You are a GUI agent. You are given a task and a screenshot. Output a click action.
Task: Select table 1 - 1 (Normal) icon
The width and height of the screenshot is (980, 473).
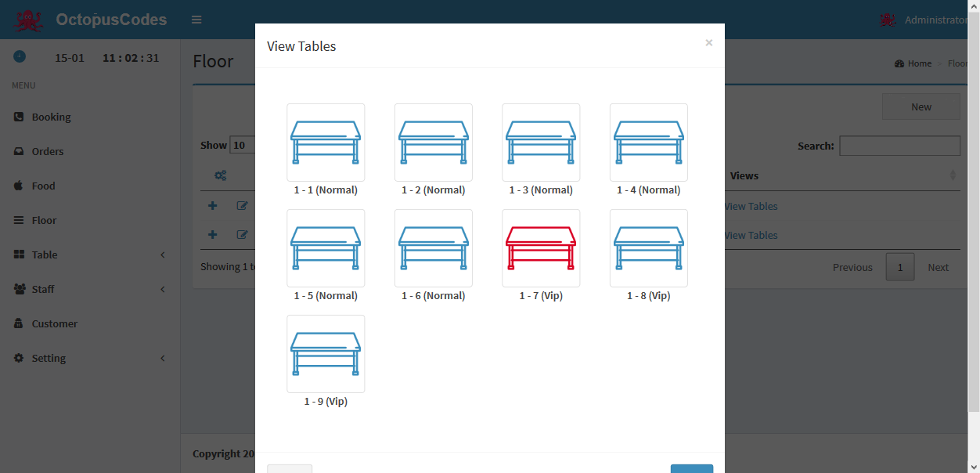point(326,143)
